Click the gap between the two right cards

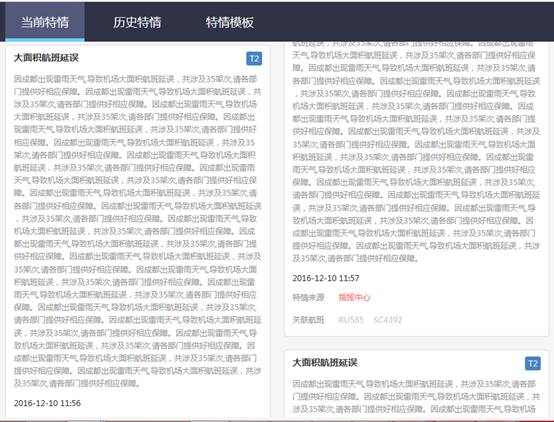coord(416,343)
